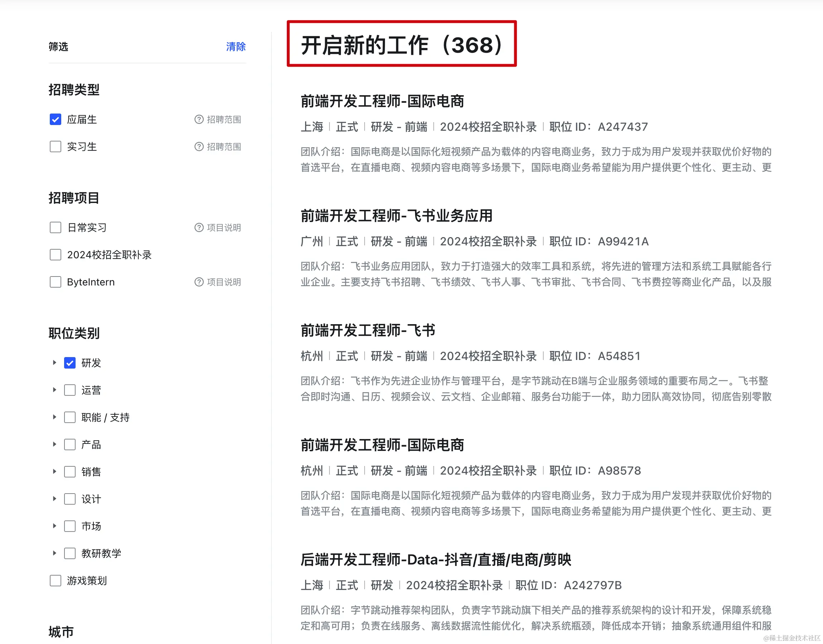Click the 字节跳动推荐架构团队 description paragraph
Image resolution: width=823 pixels, height=644 pixels.
click(536, 618)
